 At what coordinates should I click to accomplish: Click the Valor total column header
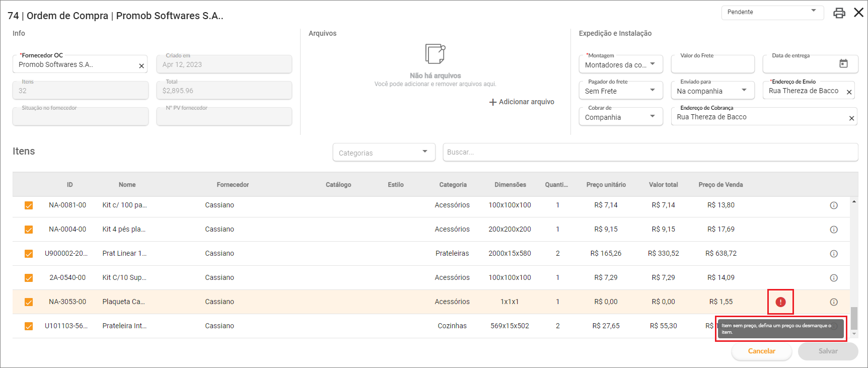(663, 185)
